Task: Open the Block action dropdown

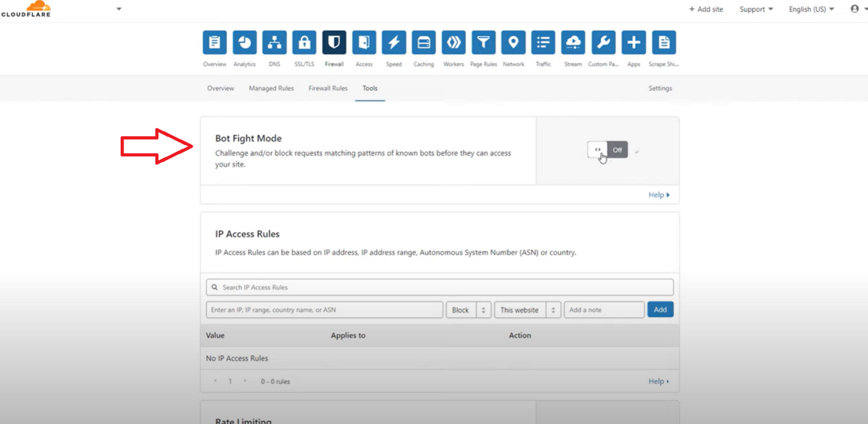Action: click(469, 310)
